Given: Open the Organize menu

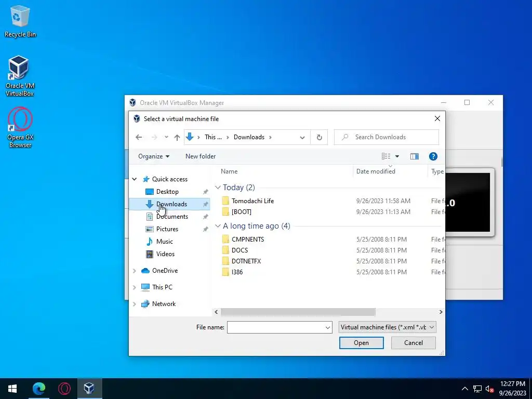Looking at the screenshot, I should click(x=154, y=156).
